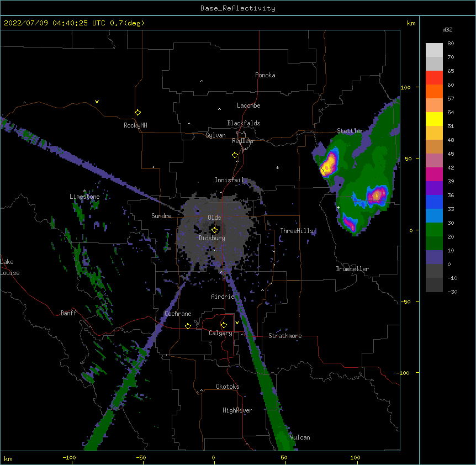Click the Calgary city label
This screenshot has width=476, height=465.
(220, 333)
